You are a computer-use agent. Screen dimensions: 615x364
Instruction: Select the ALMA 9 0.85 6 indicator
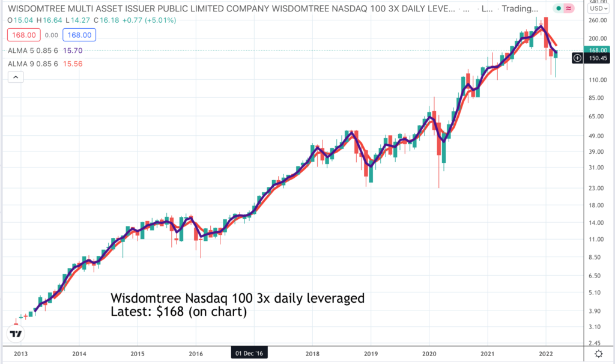click(33, 64)
